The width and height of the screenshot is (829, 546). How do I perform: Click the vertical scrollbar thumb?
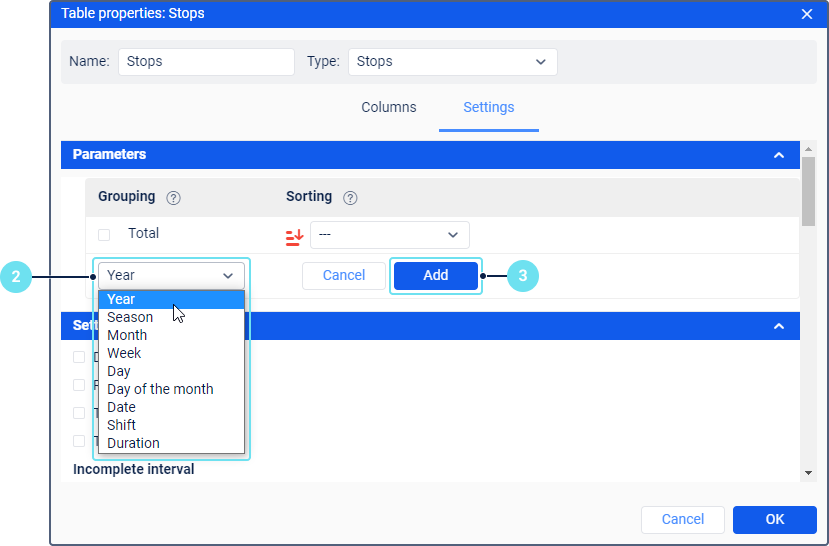[x=808, y=191]
